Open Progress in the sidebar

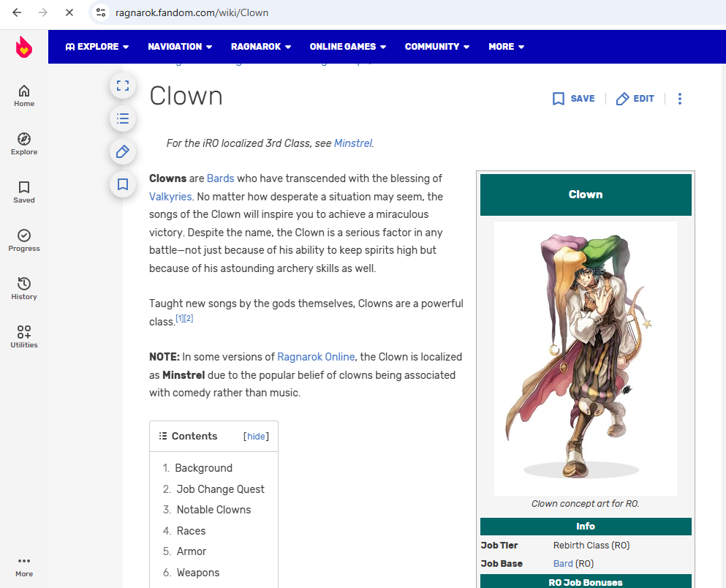pyautogui.click(x=24, y=241)
